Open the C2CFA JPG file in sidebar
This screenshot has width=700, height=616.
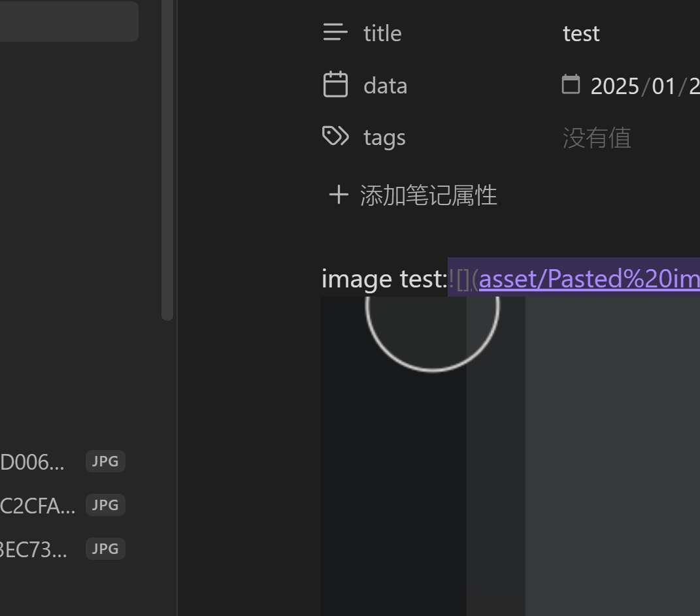tap(38, 506)
